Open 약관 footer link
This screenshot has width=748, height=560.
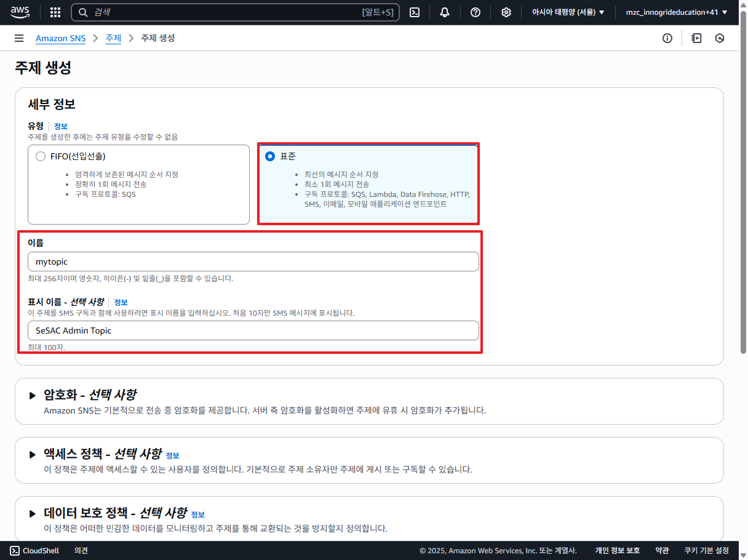pos(662,551)
